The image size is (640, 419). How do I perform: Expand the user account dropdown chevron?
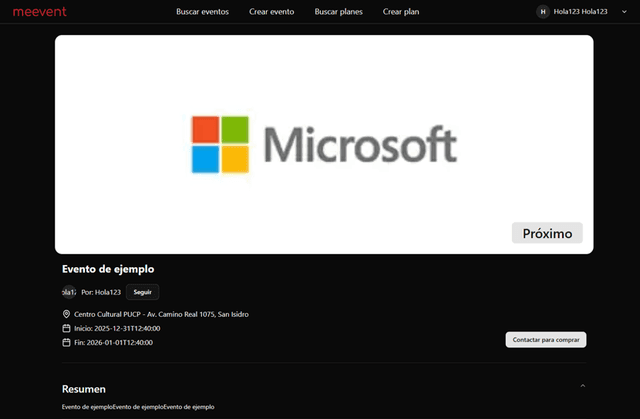[x=624, y=12]
